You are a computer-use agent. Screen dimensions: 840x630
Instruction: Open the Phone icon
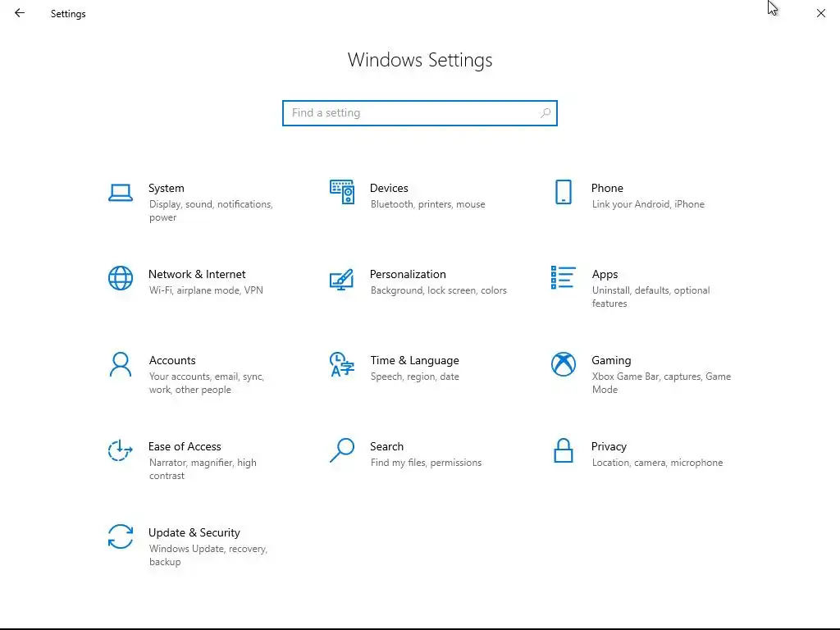pos(563,192)
